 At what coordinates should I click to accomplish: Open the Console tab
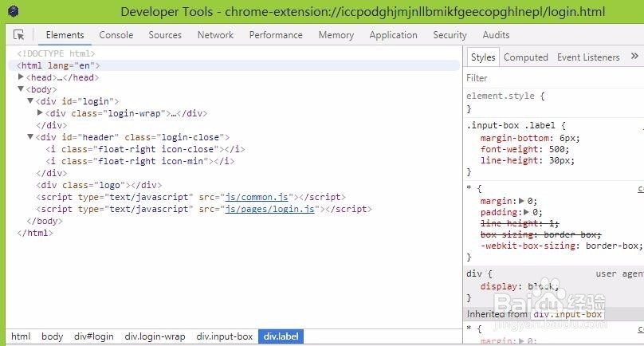116,35
